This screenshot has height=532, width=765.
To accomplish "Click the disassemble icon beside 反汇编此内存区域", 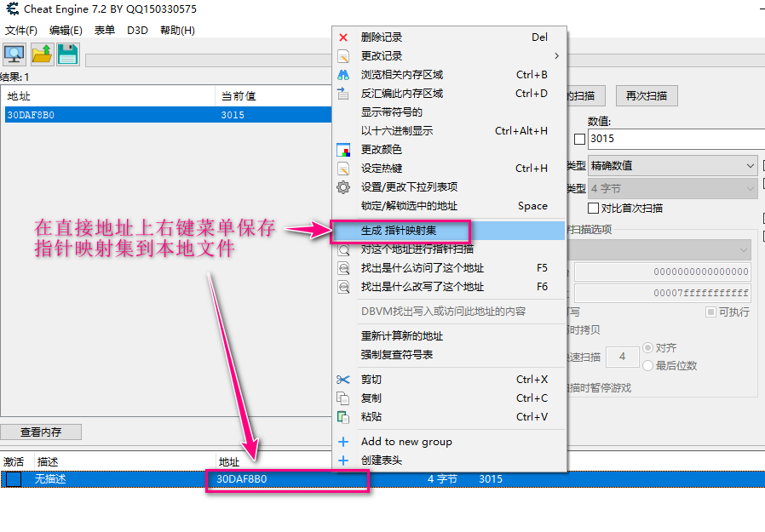I will (x=343, y=93).
